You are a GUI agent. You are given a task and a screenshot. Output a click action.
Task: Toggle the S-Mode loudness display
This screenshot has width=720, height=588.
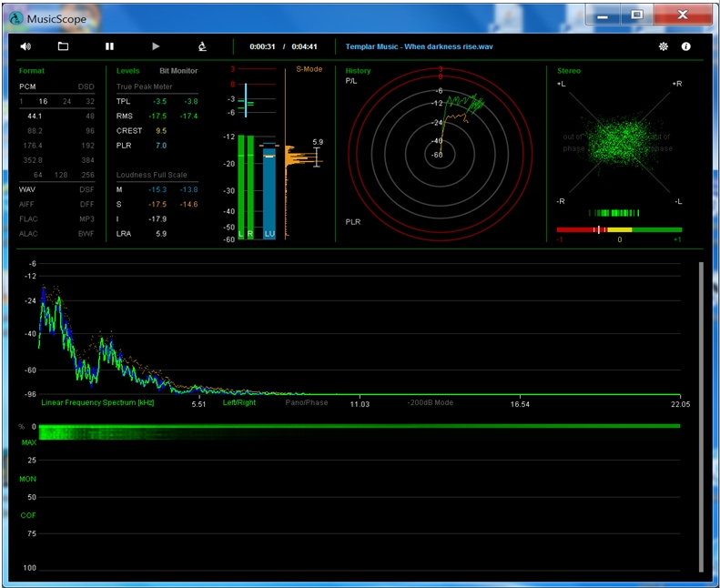(309, 69)
